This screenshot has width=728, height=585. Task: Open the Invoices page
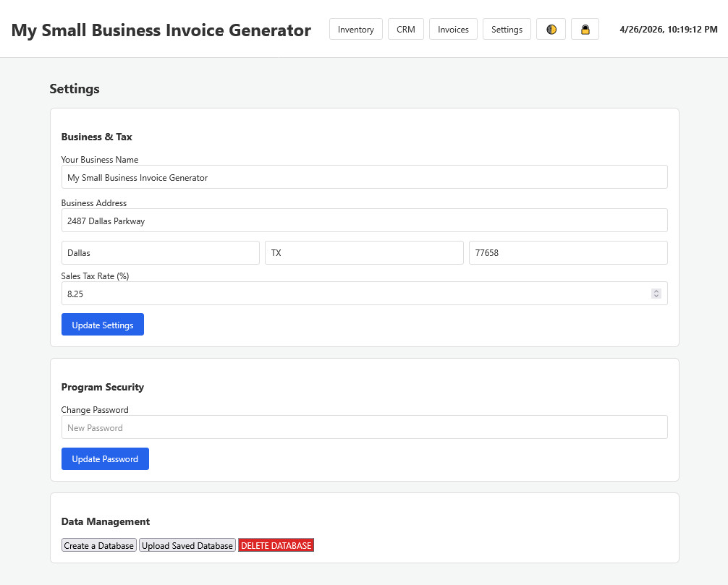point(453,29)
